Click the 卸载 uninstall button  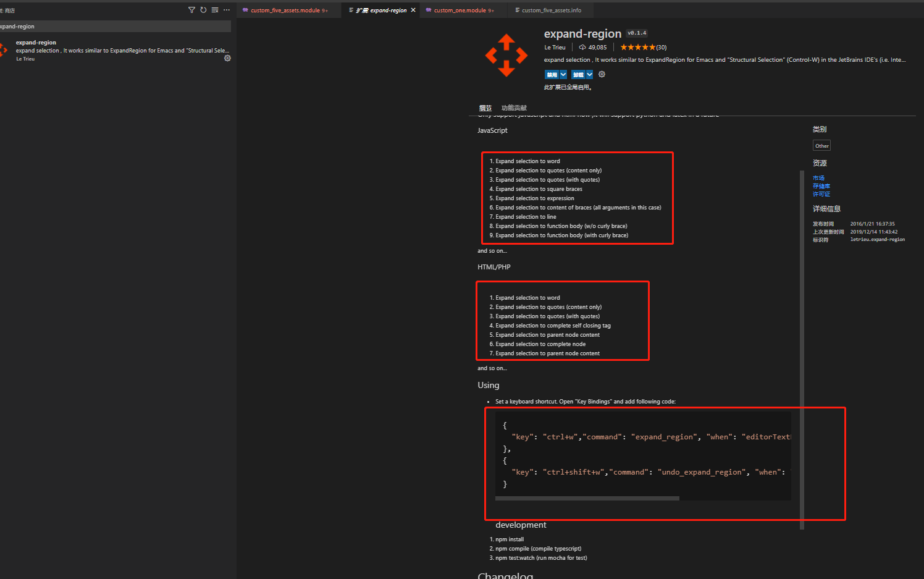pyautogui.click(x=578, y=74)
